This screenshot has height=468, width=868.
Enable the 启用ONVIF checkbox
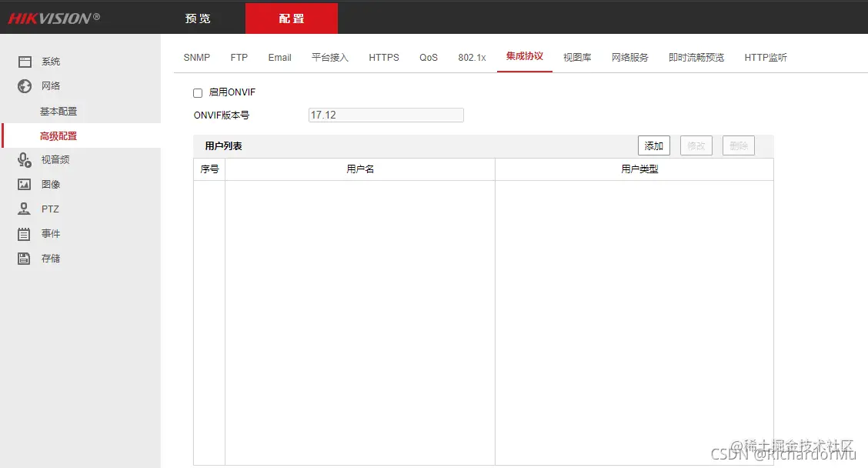click(197, 92)
